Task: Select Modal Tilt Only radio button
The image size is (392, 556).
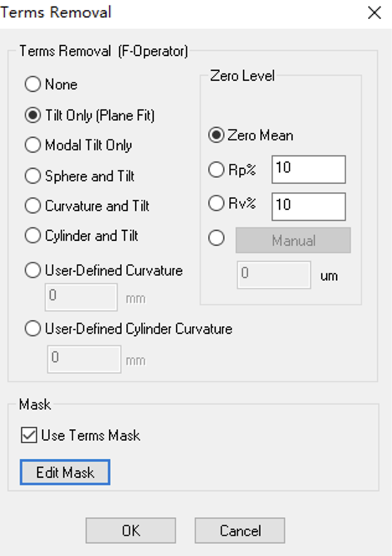Action: (x=33, y=145)
